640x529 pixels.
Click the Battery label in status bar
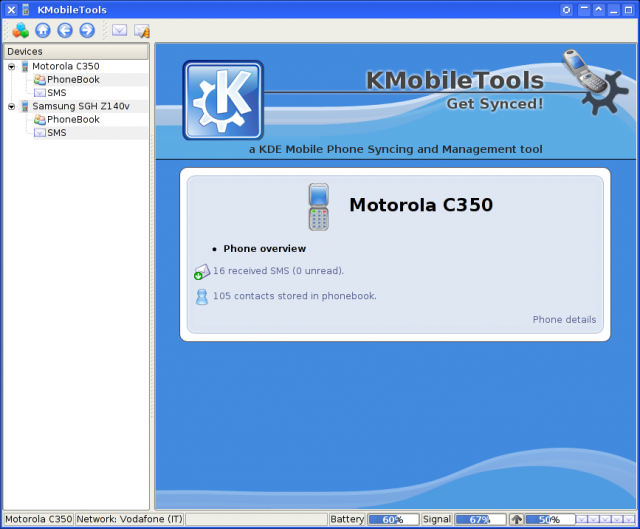347,519
